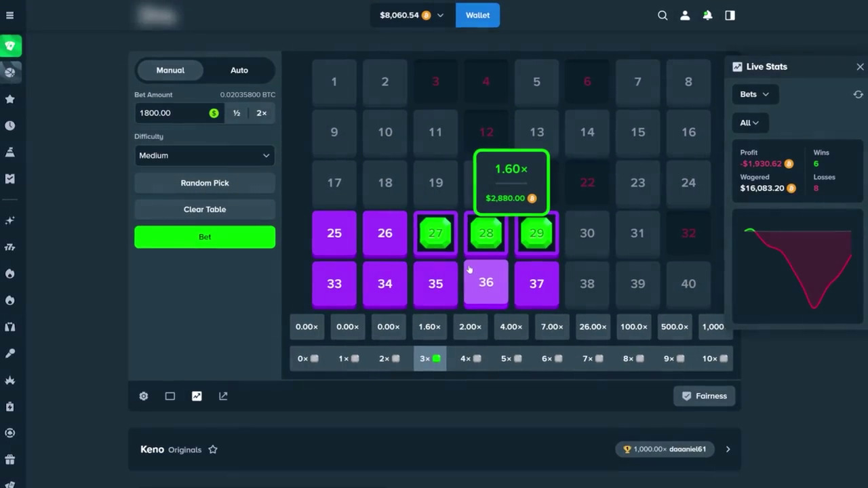Click the 26.00× payout box
The width and height of the screenshot is (868, 488).
point(593,327)
